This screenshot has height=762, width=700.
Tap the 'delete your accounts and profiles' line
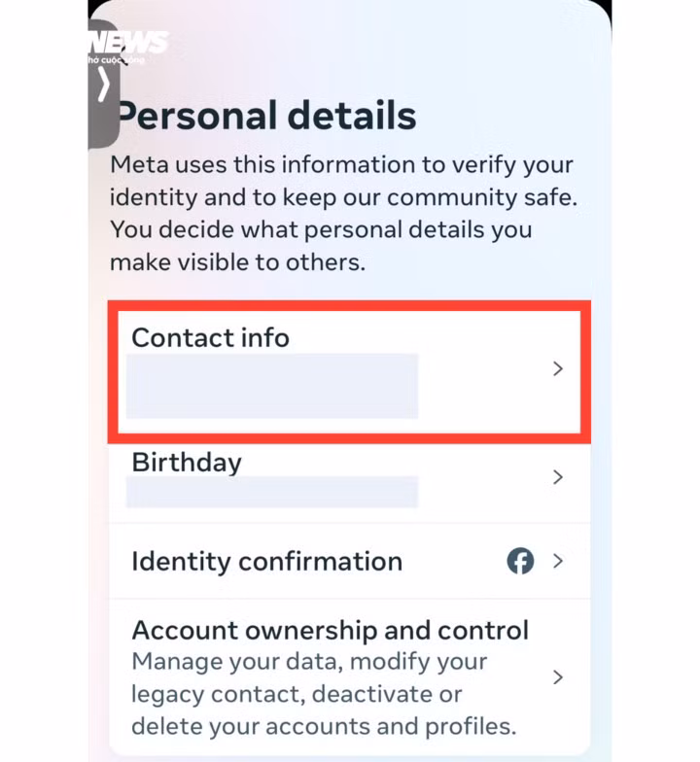[324, 726]
